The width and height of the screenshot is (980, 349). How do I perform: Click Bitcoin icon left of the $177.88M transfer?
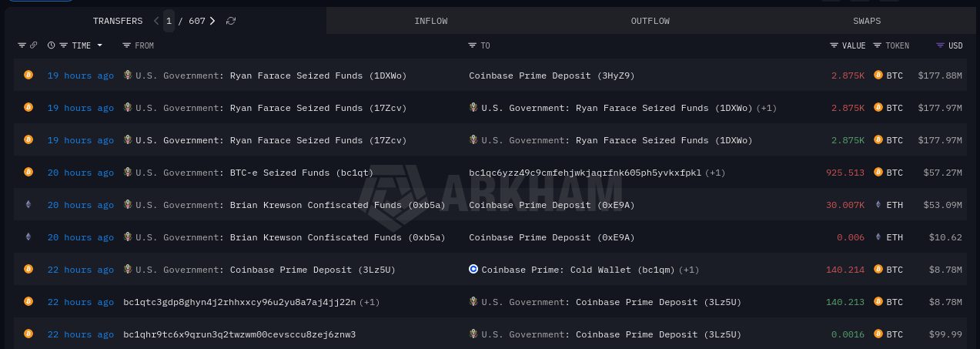point(28,75)
